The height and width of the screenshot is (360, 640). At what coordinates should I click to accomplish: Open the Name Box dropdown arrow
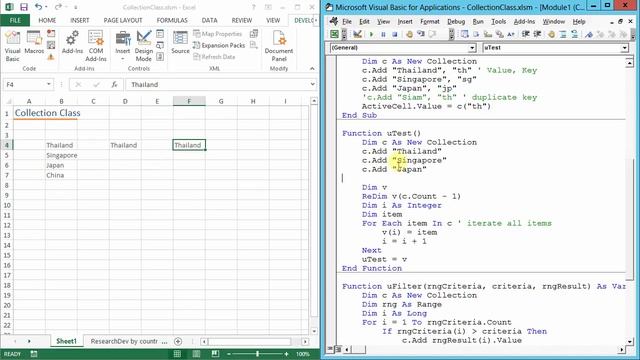click(49, 84)
